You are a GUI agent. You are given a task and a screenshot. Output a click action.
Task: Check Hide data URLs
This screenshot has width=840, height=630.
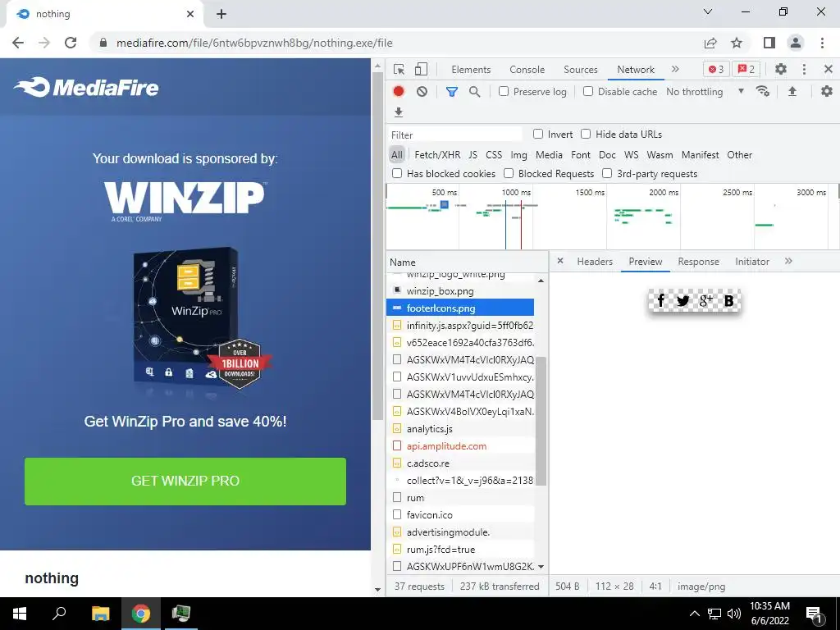586,134
